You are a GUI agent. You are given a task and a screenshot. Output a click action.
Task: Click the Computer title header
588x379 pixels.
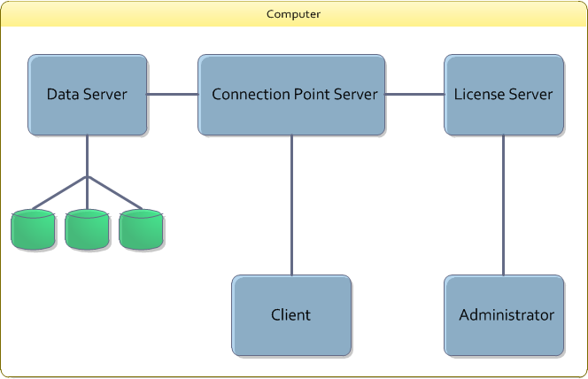294,14
